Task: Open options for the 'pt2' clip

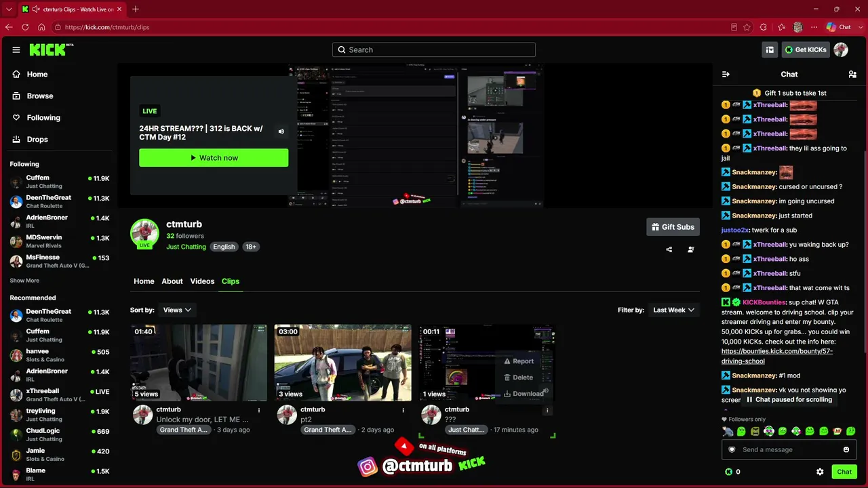Action: [403, 410]
